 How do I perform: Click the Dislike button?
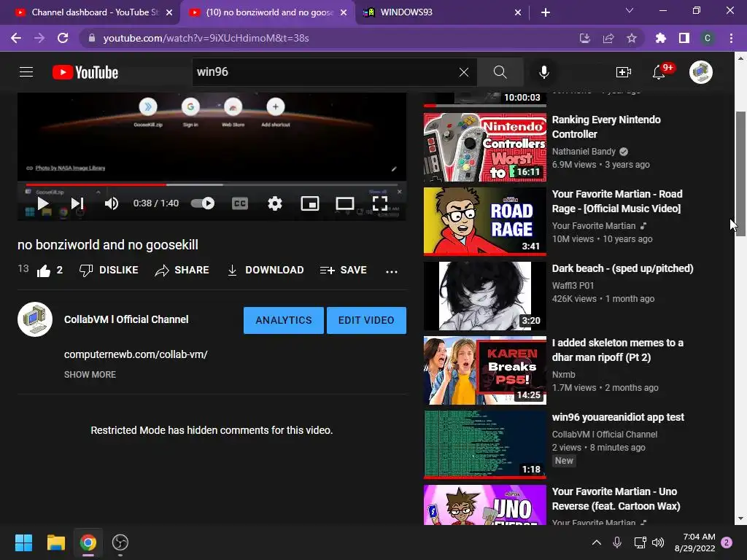109,270
